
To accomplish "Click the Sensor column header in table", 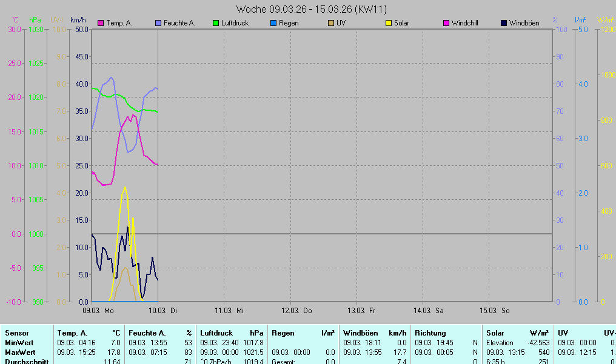I will pyautogui.click(x=17, y=333).
